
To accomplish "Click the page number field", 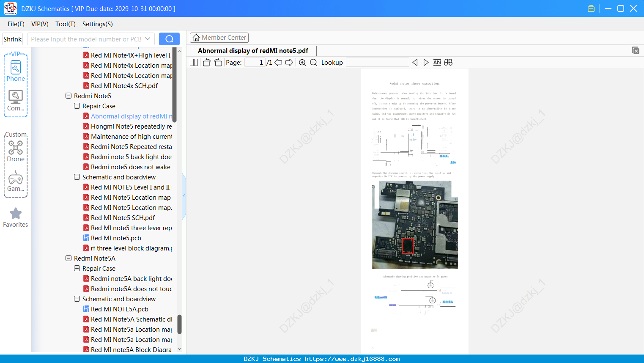I will click(x=255, y=63).
